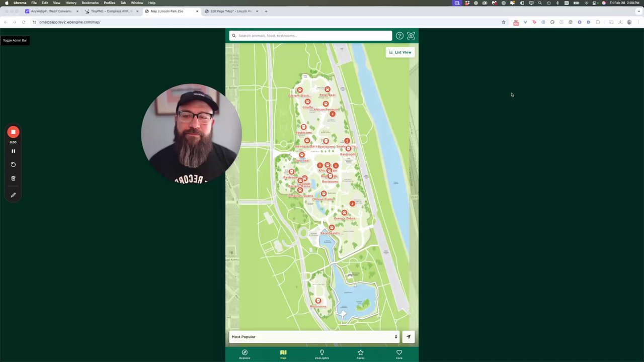Viewport: 644px width, 362px height.
Task: Click the Polar Bear map marker
Action: pyautogui.click(x=327, y=89)
